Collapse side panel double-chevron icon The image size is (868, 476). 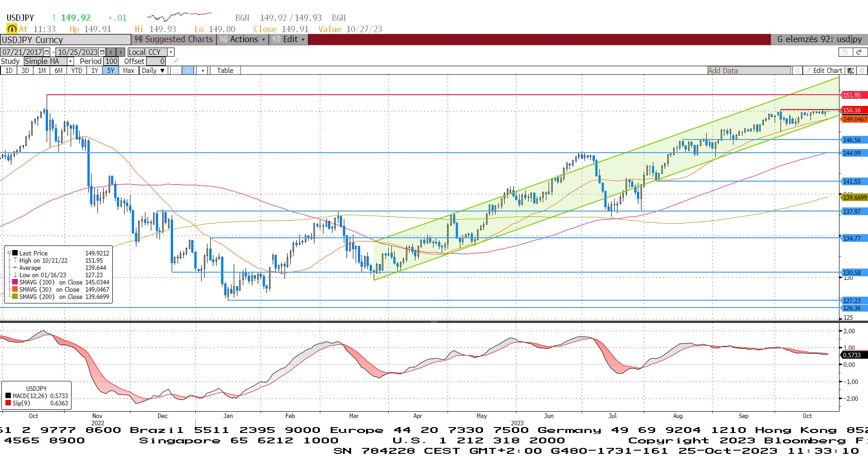tap(797, 71)
